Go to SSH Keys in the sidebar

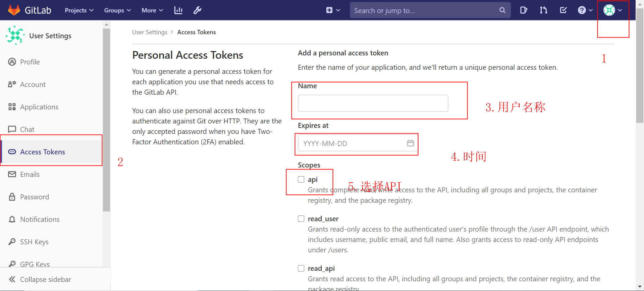click(34, 242)
